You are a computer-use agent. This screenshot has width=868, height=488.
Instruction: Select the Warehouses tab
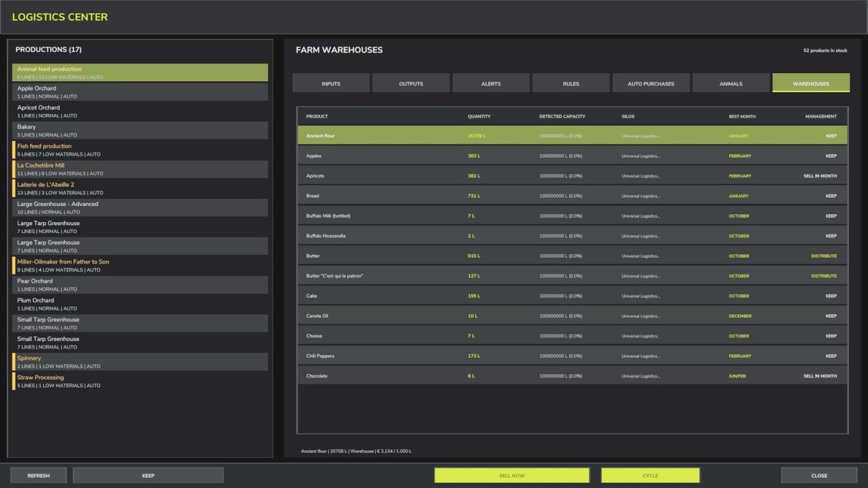click(x=811, y=83)
